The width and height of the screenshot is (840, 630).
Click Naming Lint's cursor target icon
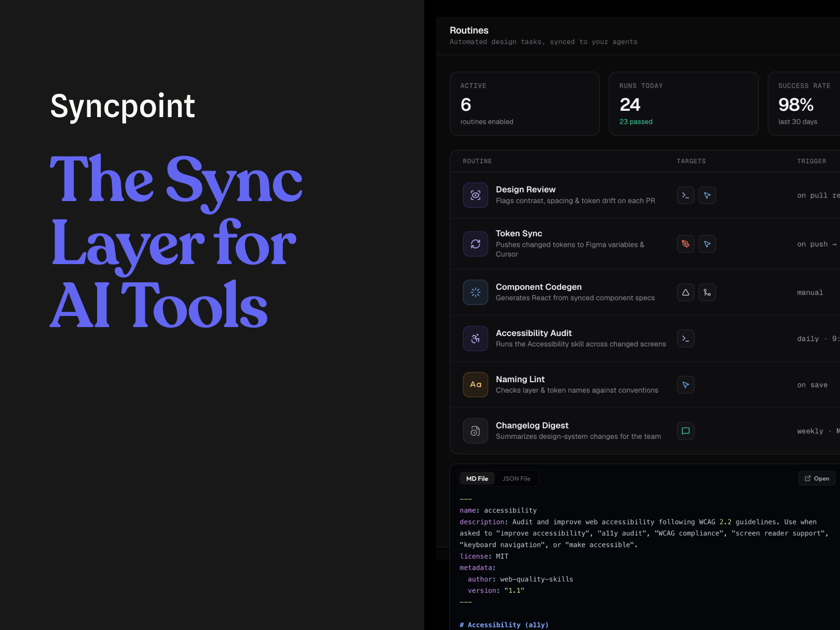[686, 385]
